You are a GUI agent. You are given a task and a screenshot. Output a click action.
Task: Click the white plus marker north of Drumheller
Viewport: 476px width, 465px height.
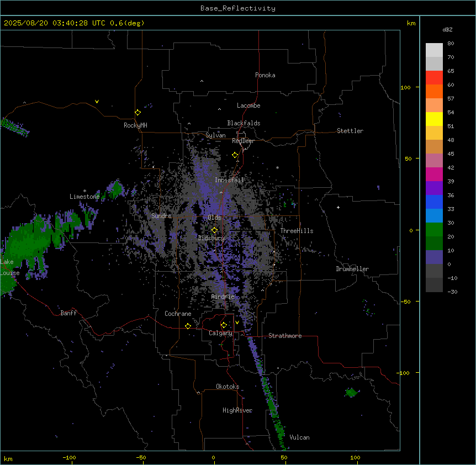click(x=338, y=207)
